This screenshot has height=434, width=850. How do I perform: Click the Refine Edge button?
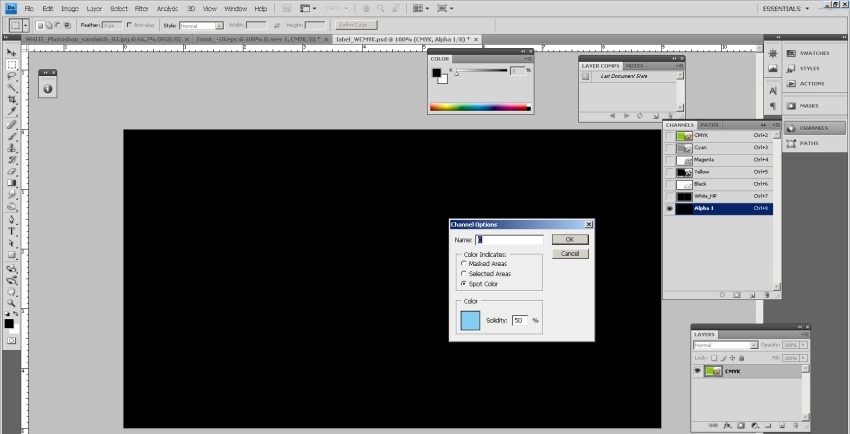(x=356, y=25)
